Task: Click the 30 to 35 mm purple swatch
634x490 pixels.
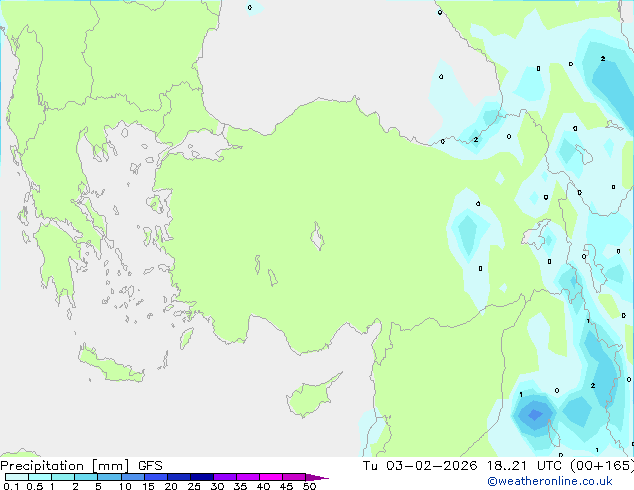Action: (224, 477)
